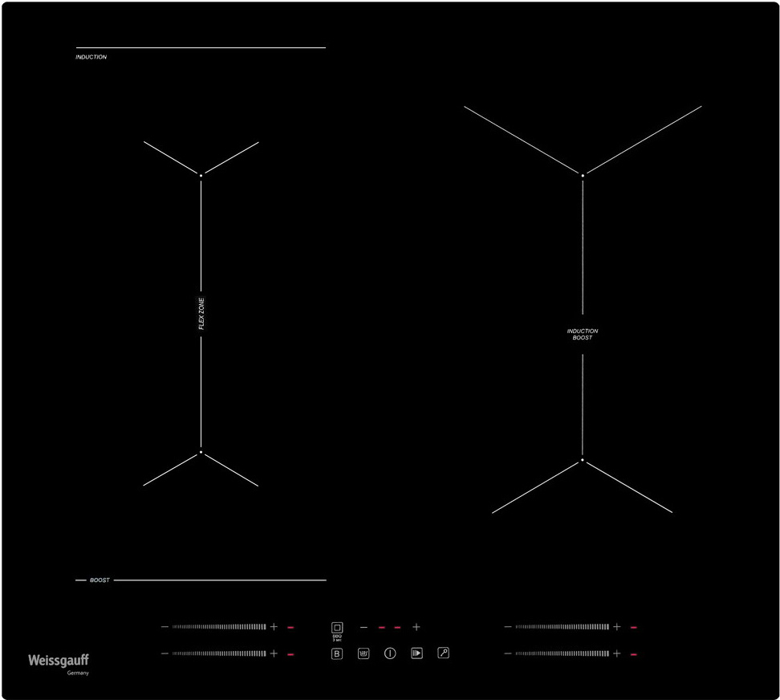Tap timer plus button

pos(416,628)
